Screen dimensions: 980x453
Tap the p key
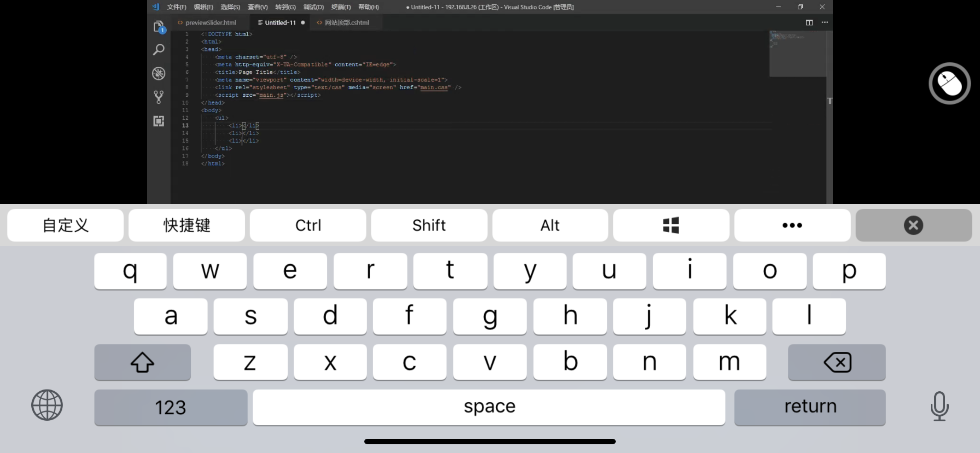point(849,271)
